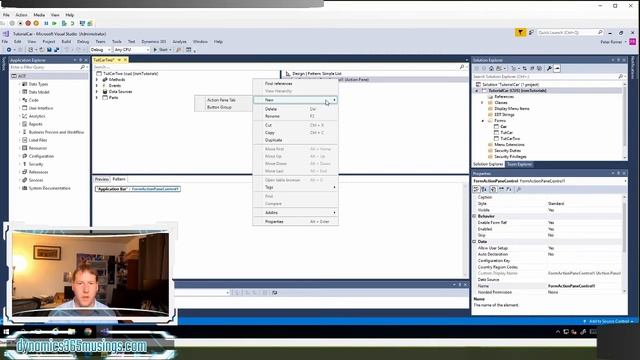Viewport: 640px width, 360px height.
Task: Click the search magnifier in Application Explorer filter
Action: click(83, 67)
